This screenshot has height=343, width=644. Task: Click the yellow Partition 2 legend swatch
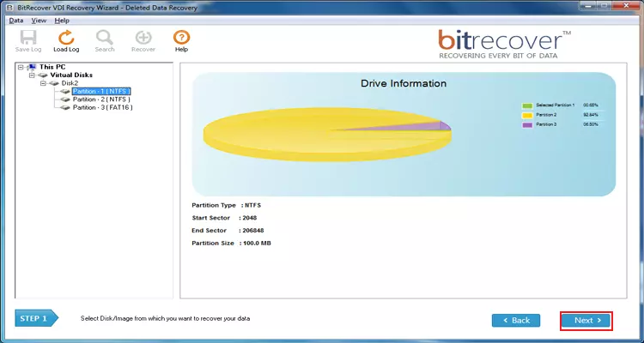(x=527, y=115)
